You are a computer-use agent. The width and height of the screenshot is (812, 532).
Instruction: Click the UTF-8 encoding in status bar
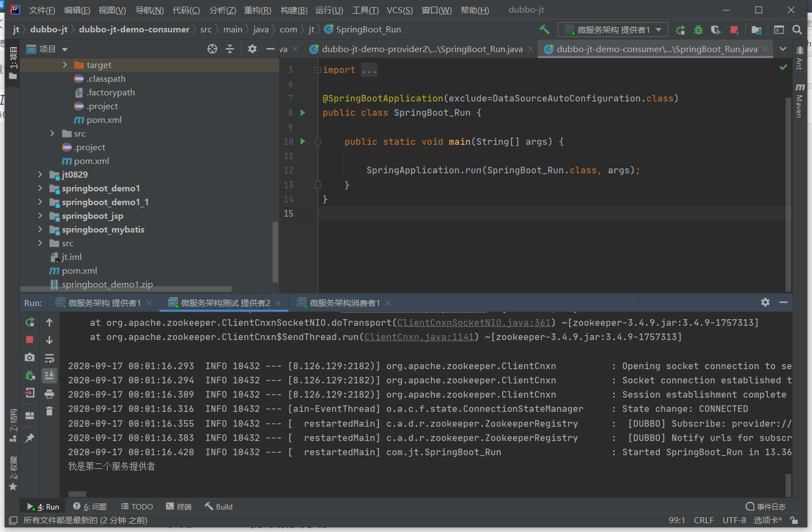click(x=734, y=520)
